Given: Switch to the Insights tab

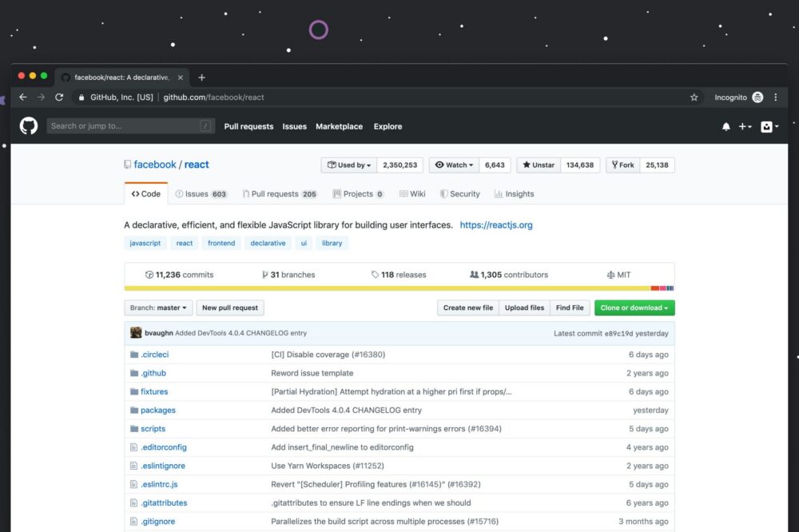Looking at the screenshot, I should click(x=514, y=193).
